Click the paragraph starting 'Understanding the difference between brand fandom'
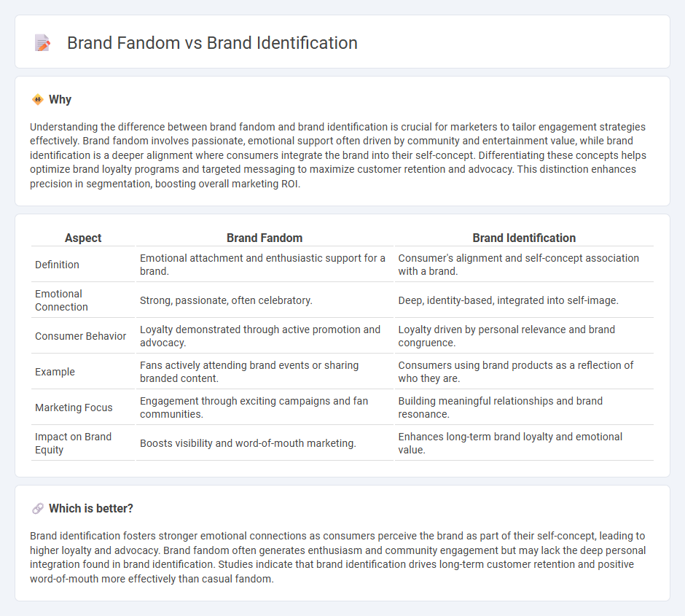The width and height of the screenshot is (685, 616). click(x=338, y=155)
